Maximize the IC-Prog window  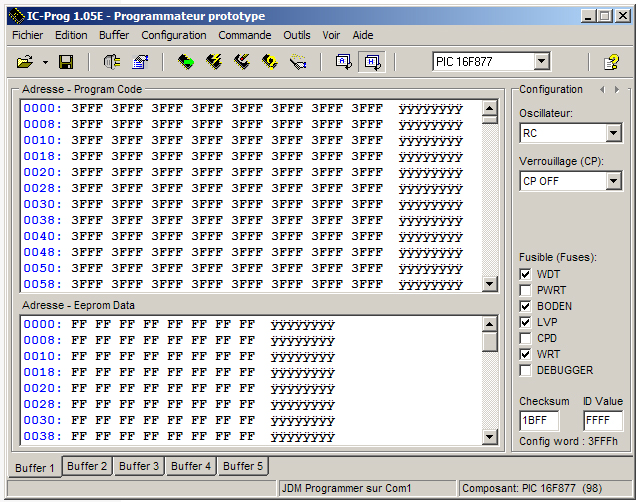(x=605, y=16)
